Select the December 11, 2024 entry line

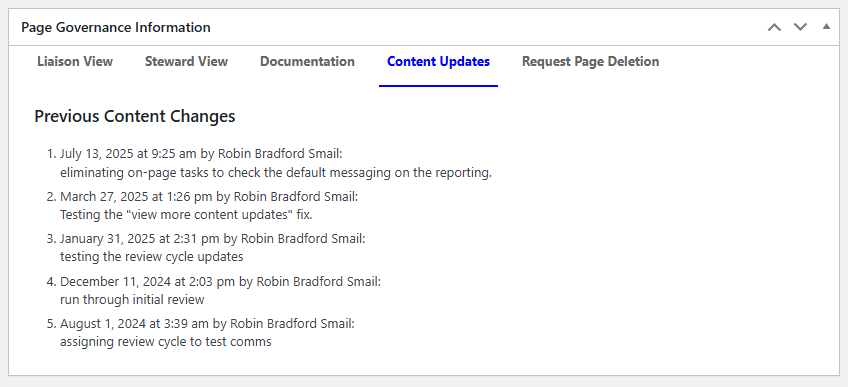(221, 282)
